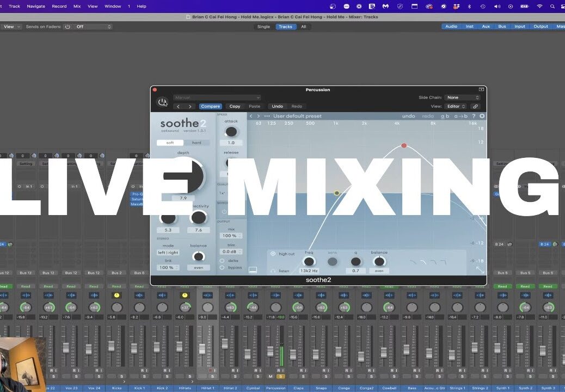Toggle record enable on HiHat 1 channel
The height and width of the screenshot is (392, 565).
[x=211, y=370]
